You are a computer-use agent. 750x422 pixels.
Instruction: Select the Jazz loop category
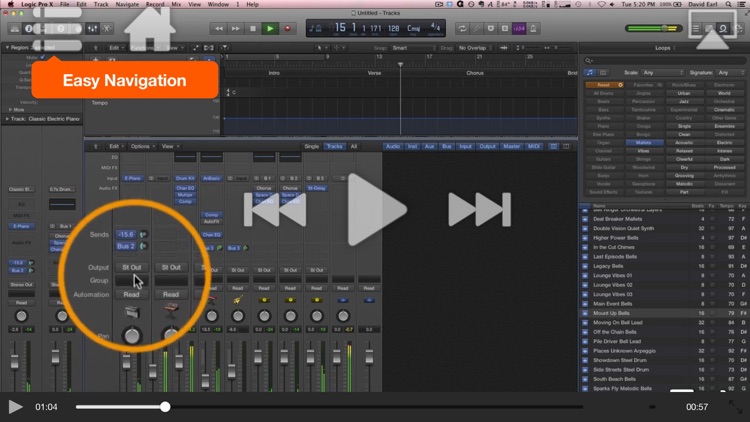point(684,101)
